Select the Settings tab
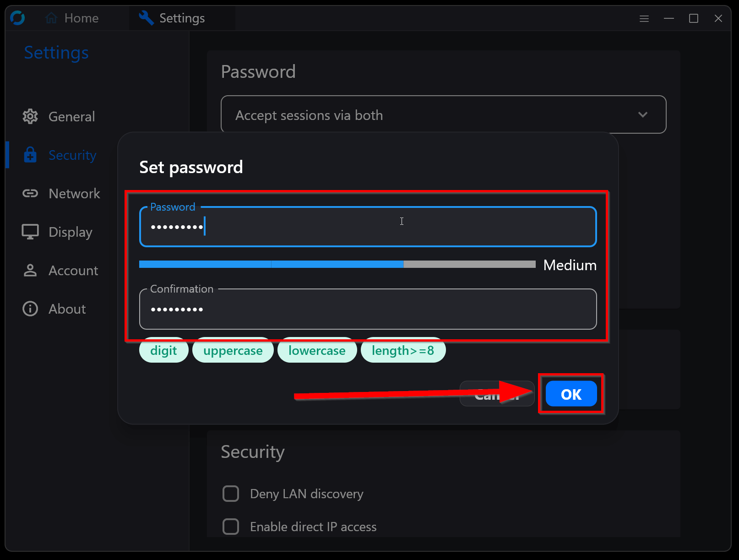This screenshot has height=560, width=739. point(181,18)
